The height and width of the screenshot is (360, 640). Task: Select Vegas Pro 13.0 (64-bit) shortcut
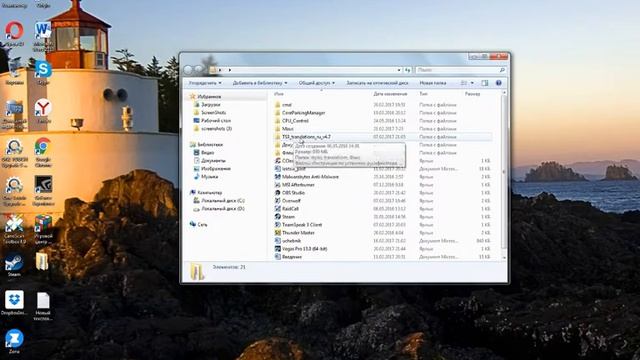[x=304, y=249]
